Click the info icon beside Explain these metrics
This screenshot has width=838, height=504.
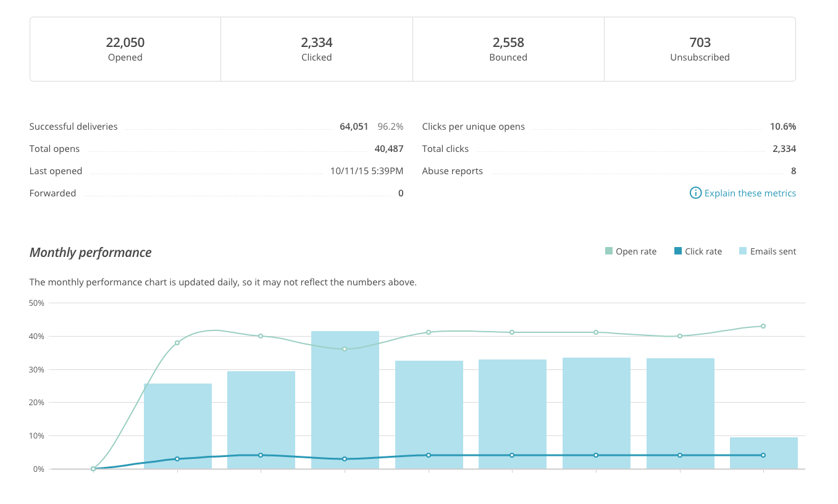[x=695, y=193]
